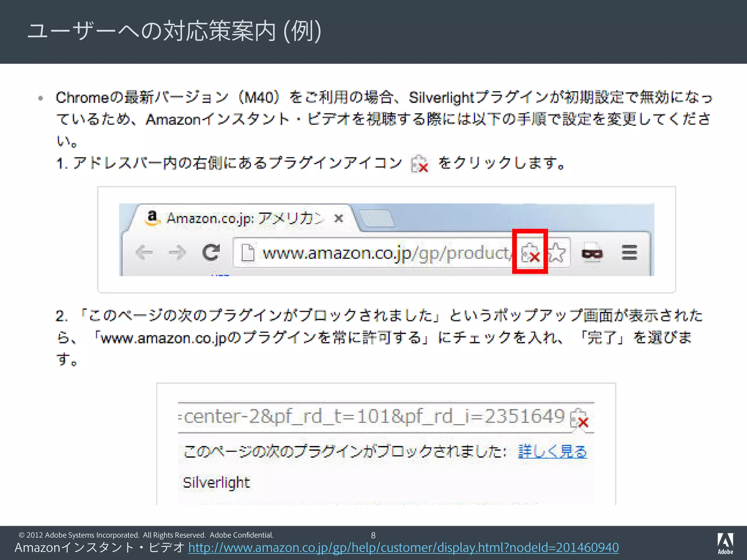Screen dimensions: 747x560
Task: Click the blocked plugin icon in address bar
Action: coord(530,252)
